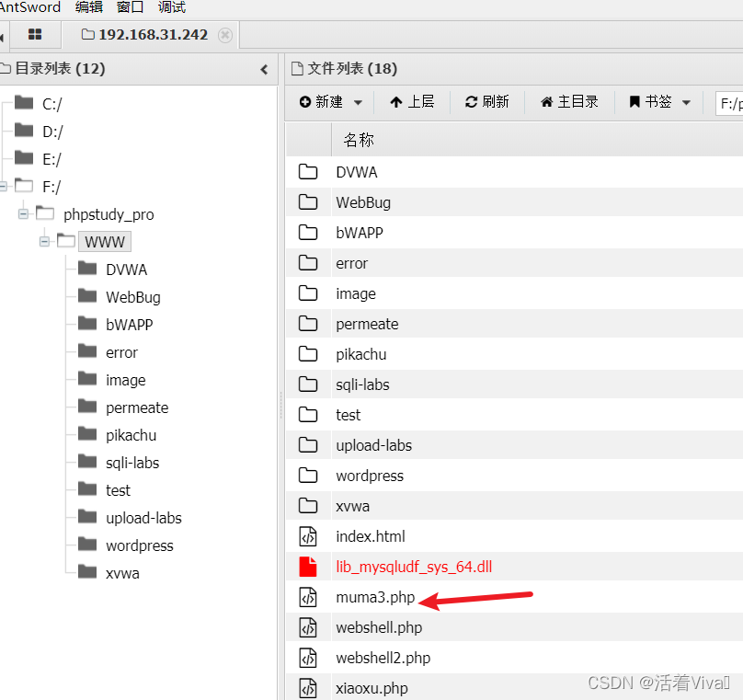Click pikachu folder icon in file list
This screenshot has width=743, height=700.
308,354
